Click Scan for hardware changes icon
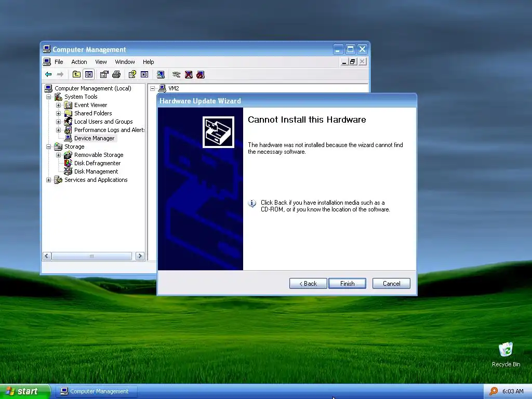The width and height of the screenshot is (532, 399). 161,74
